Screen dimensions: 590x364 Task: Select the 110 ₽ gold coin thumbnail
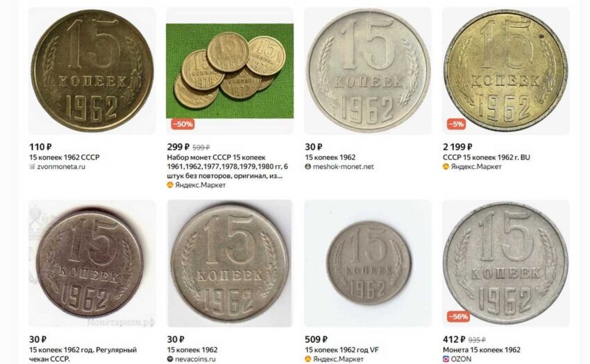tap(92, 71)
